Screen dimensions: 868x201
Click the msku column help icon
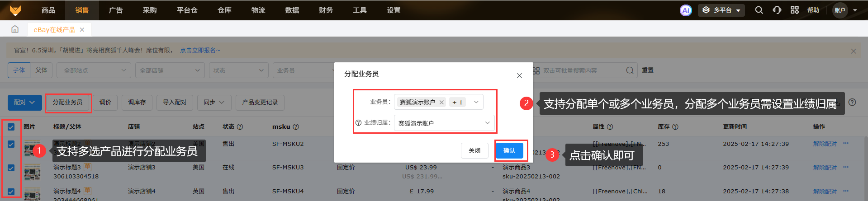(x=296, y=127)
